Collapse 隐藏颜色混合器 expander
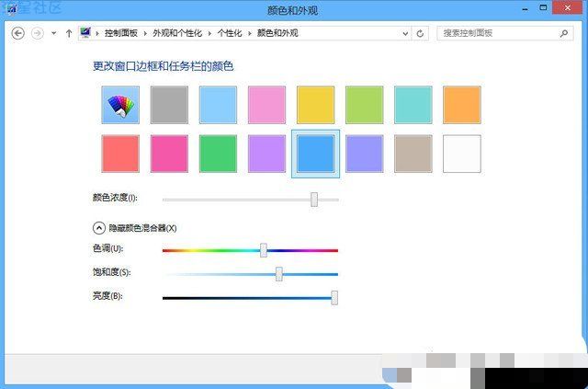588x389 pixels. click(99, 228)
